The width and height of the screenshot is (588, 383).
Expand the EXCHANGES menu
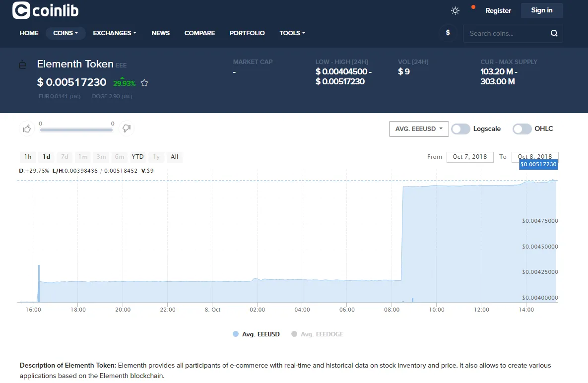[115, 33]
